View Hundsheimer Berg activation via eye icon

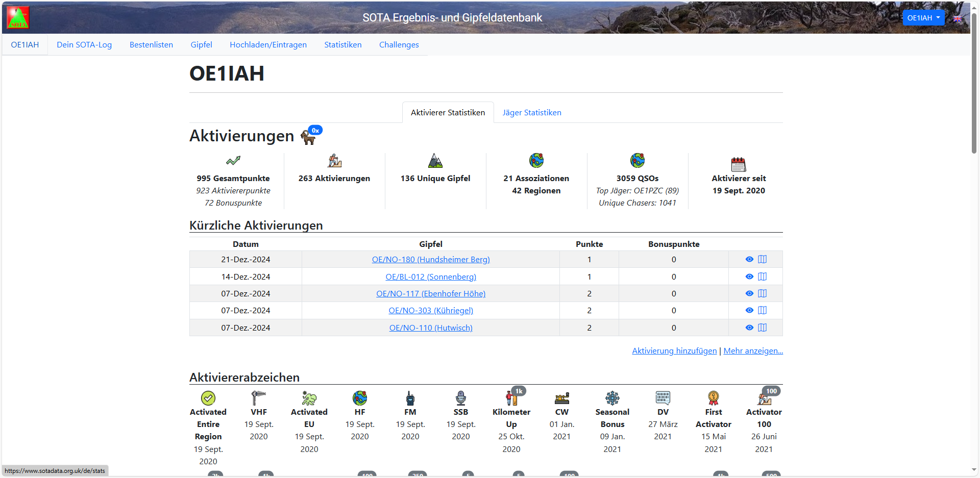click(x=749, y=259)
